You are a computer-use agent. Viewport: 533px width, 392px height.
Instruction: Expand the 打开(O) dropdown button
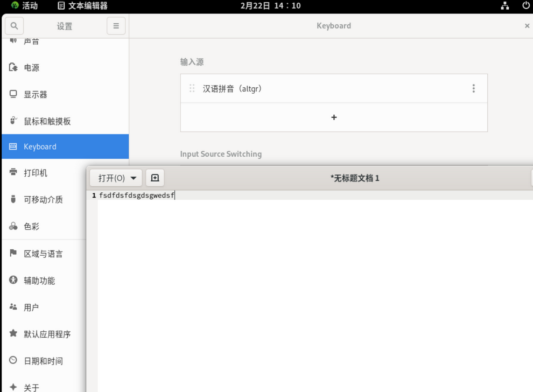pos(116,178)
